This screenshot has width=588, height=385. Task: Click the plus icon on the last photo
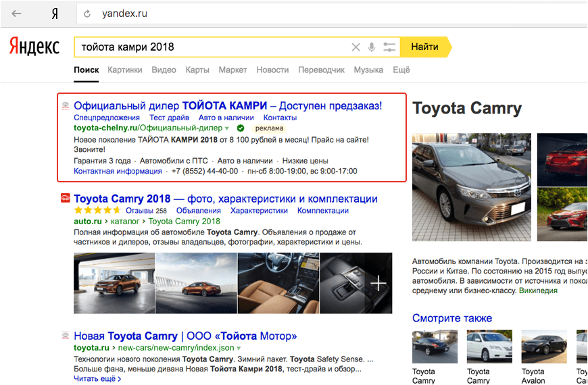coord(378,283)
